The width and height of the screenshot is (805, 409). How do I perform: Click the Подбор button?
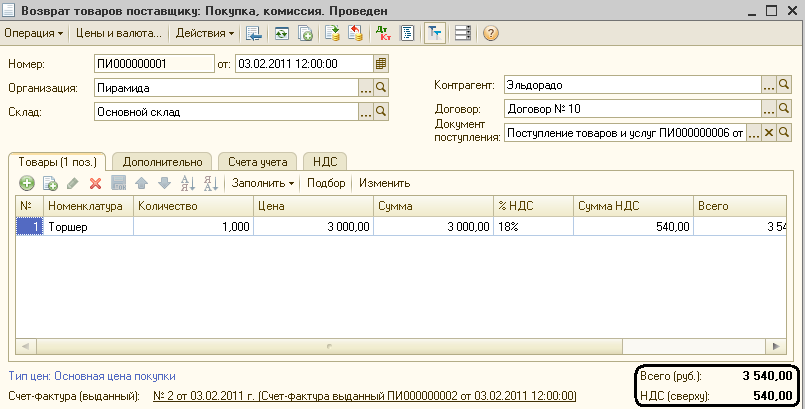tap(326, 183)
